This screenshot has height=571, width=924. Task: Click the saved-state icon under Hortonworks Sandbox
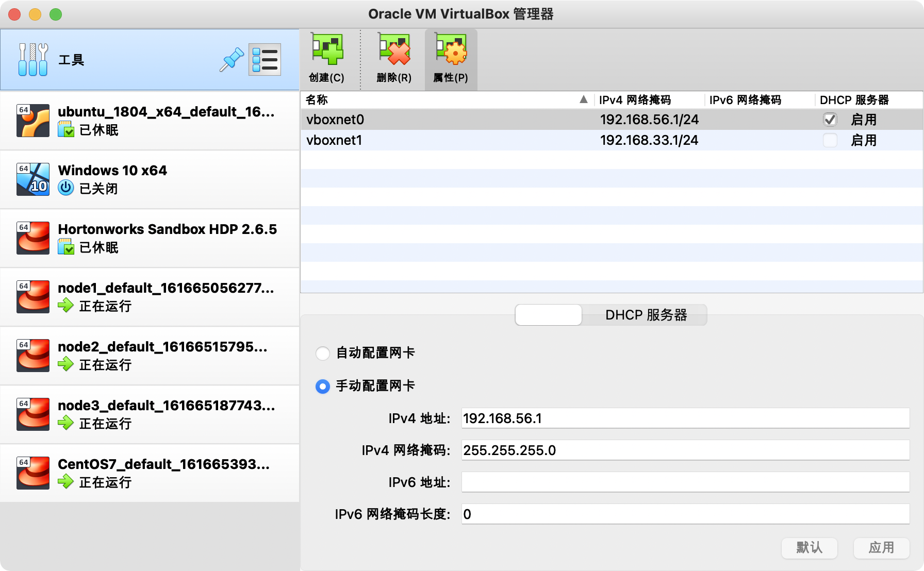pos(66,247)
